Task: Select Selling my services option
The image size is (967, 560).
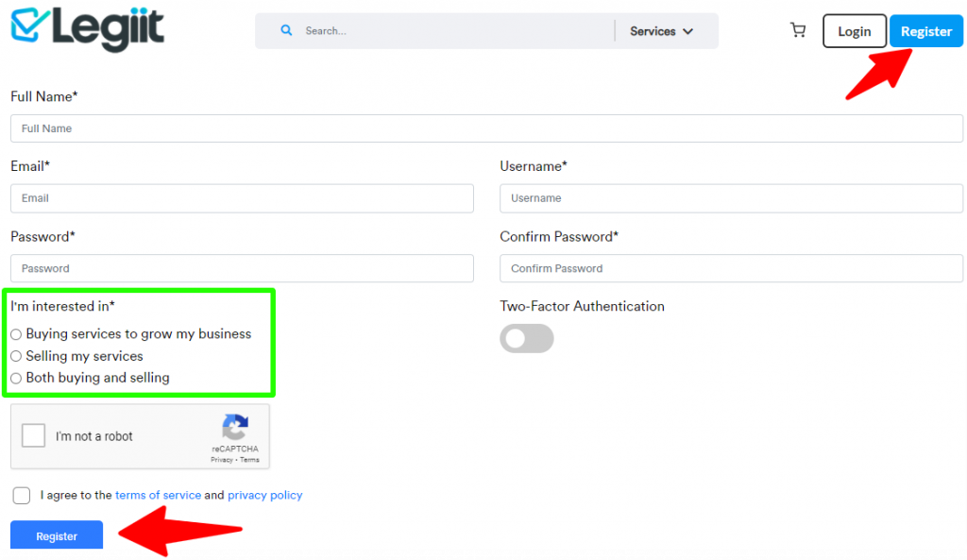Action: (16, 356)
